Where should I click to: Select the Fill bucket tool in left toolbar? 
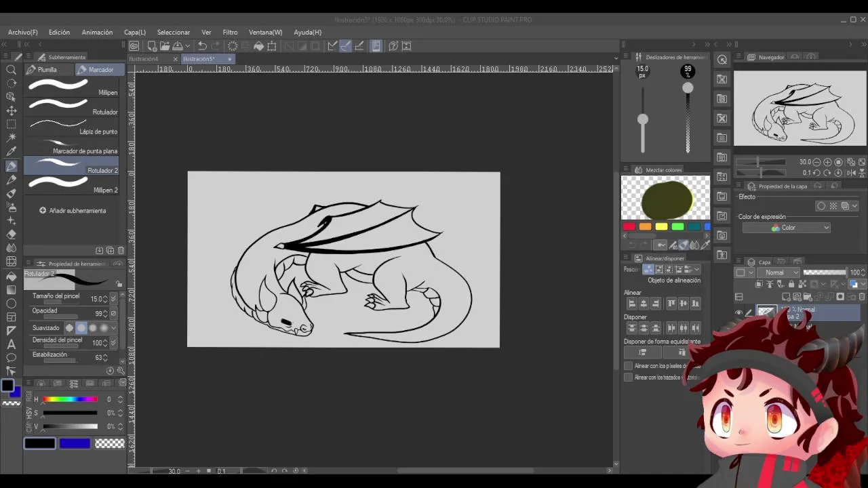coord(12,276)
